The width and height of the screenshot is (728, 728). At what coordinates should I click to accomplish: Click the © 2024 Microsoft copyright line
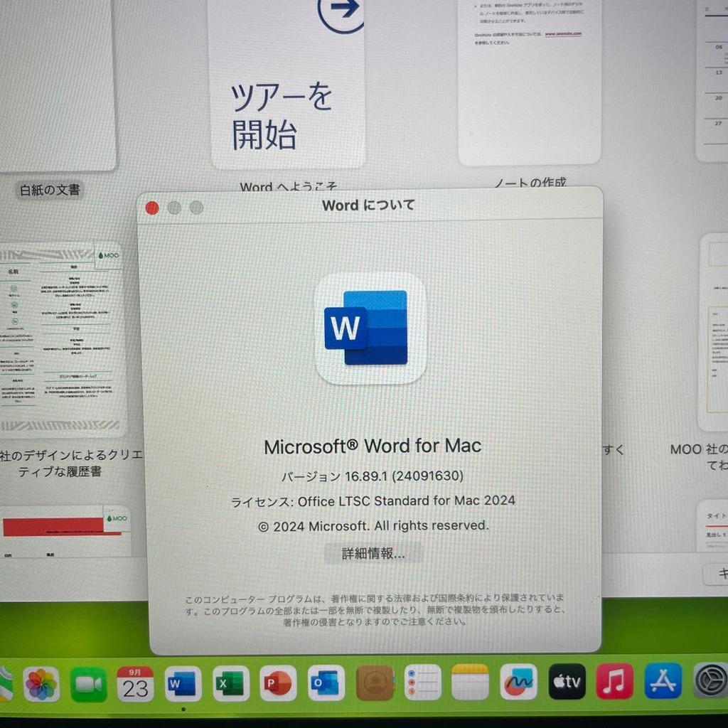pyautogui.click(x=373, y=526)
